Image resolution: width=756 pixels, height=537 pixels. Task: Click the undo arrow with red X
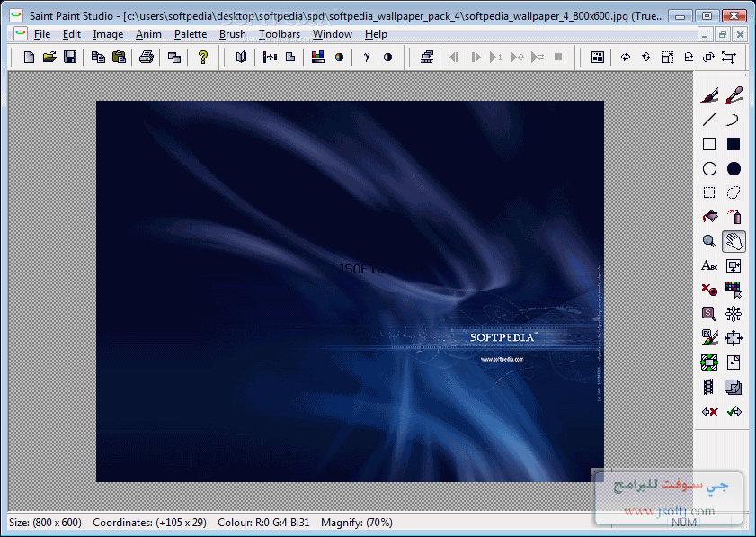710,412
